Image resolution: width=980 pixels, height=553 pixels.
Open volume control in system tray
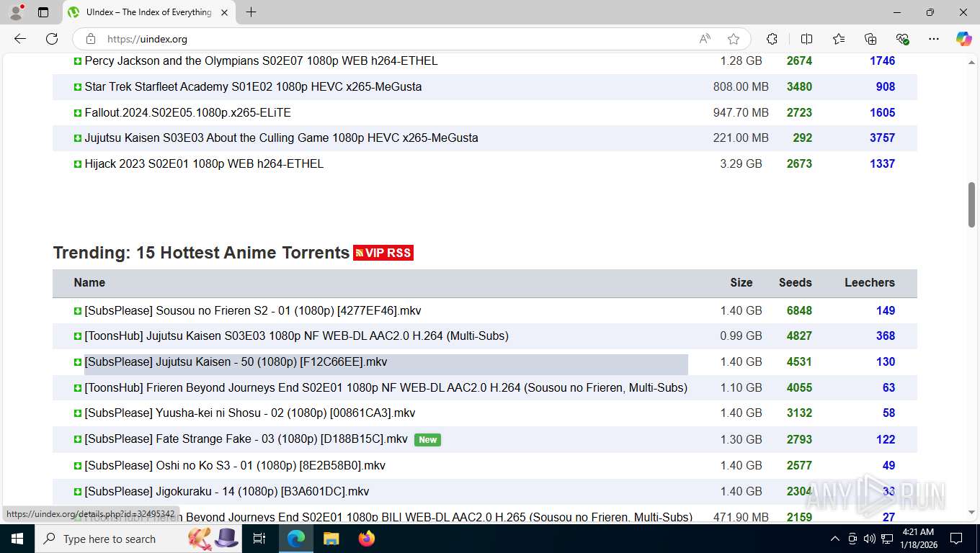coord(869,539)
